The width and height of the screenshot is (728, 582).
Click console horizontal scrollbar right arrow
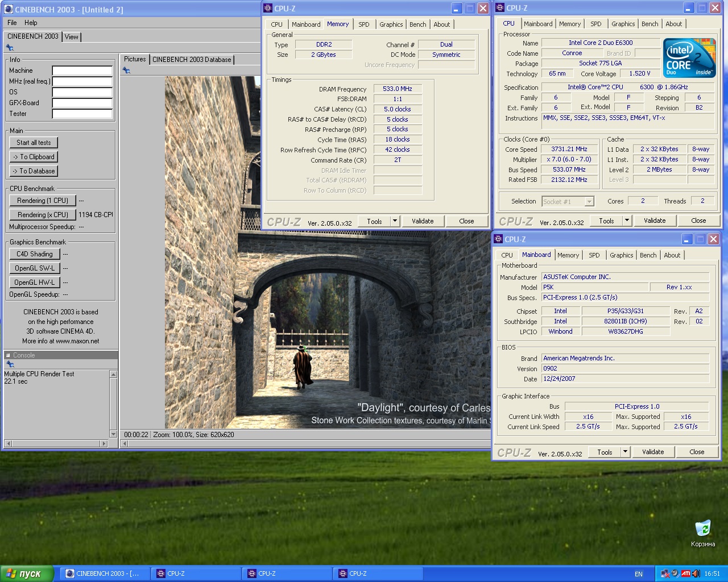click(x=104, y=443)
